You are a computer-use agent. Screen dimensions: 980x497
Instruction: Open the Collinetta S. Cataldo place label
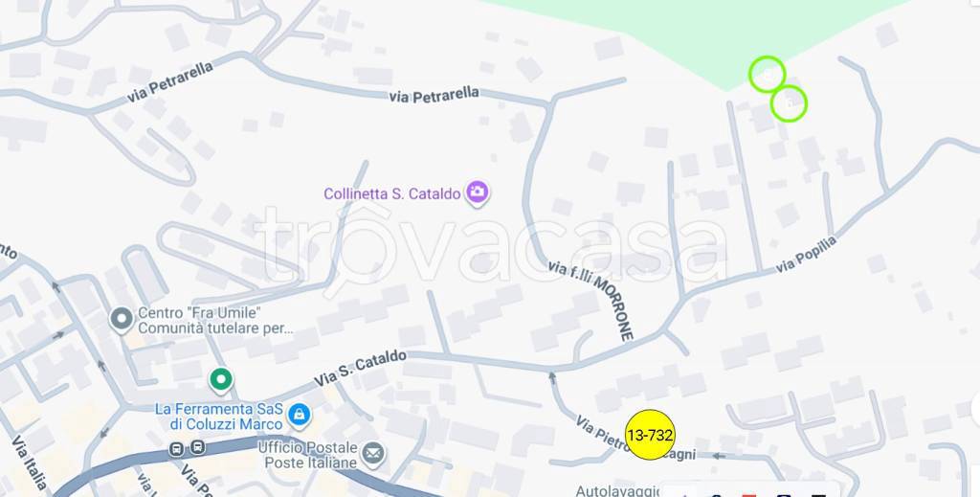(x=391, y=193)
